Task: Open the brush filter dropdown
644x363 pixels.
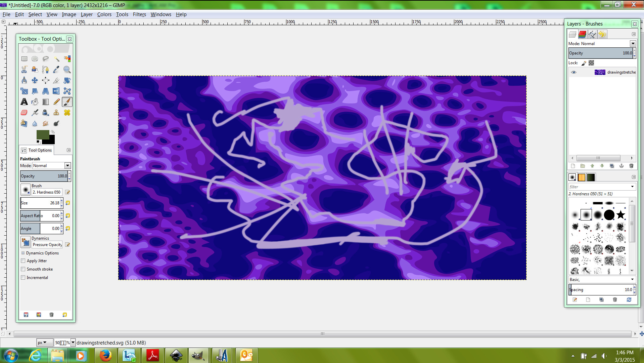Action: 633,187
